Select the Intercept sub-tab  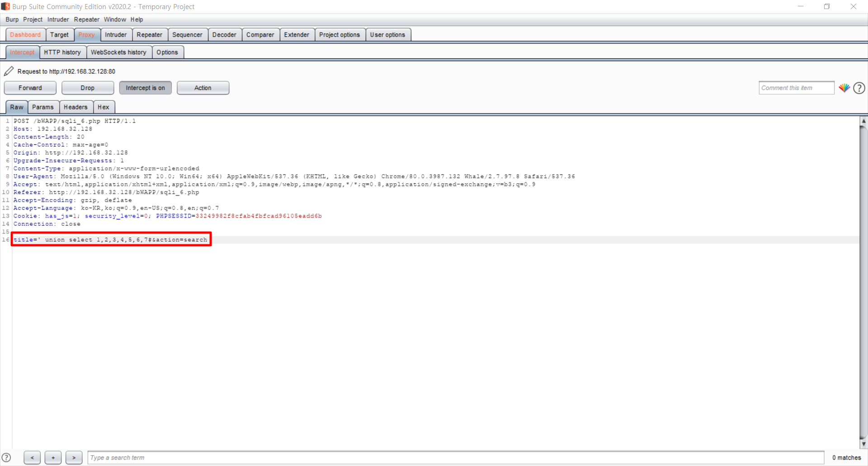pyautogui.click(x=22, y=52)
